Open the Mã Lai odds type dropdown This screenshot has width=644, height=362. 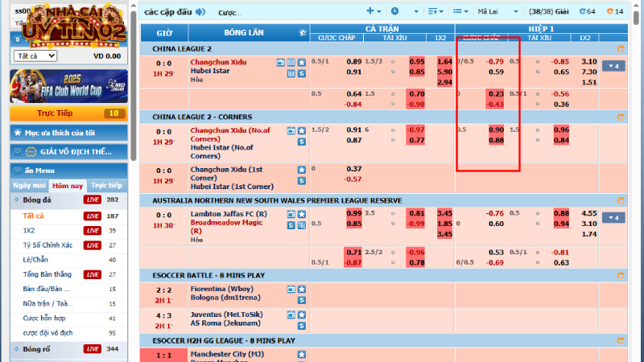pyautogui.click(x=497, y=11)
